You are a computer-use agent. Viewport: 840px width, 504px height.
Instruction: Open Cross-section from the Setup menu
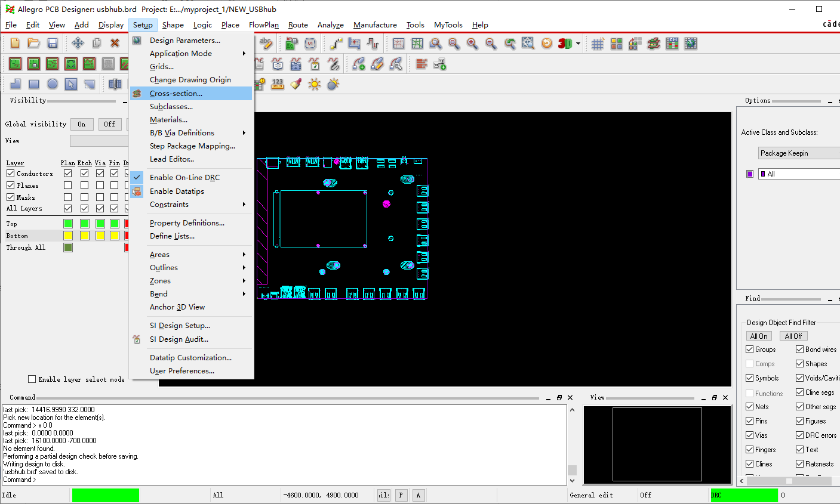191,94
